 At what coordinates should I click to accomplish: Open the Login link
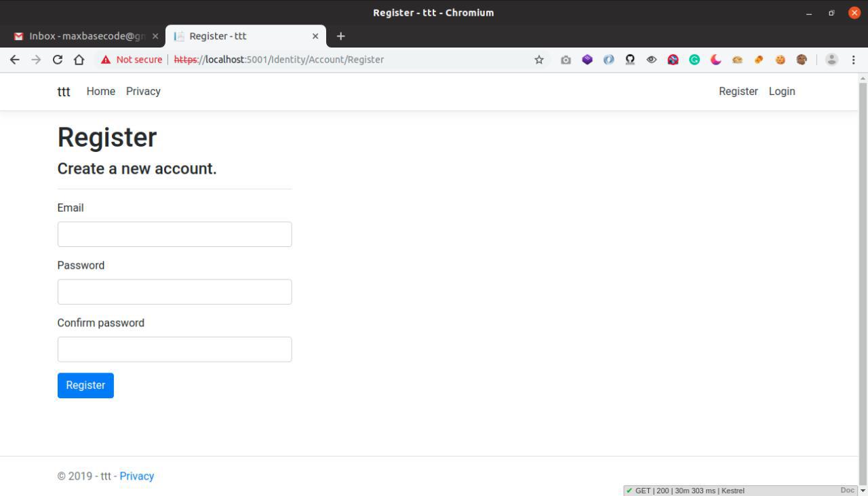coord(782,91)
